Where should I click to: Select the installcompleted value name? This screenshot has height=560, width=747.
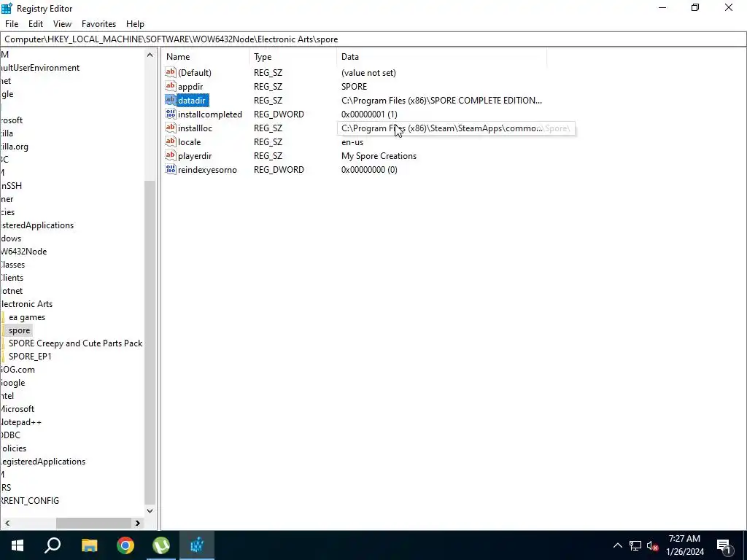209,114
